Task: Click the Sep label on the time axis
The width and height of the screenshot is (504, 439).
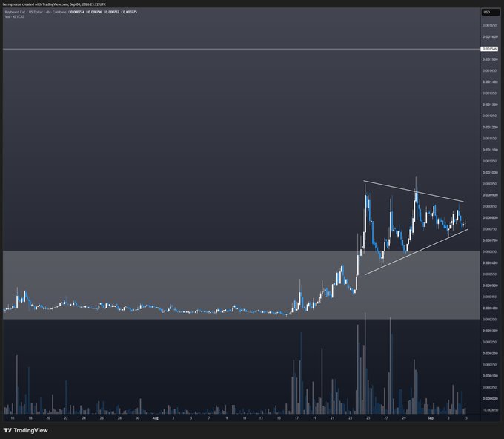Action: click(431, 418)
